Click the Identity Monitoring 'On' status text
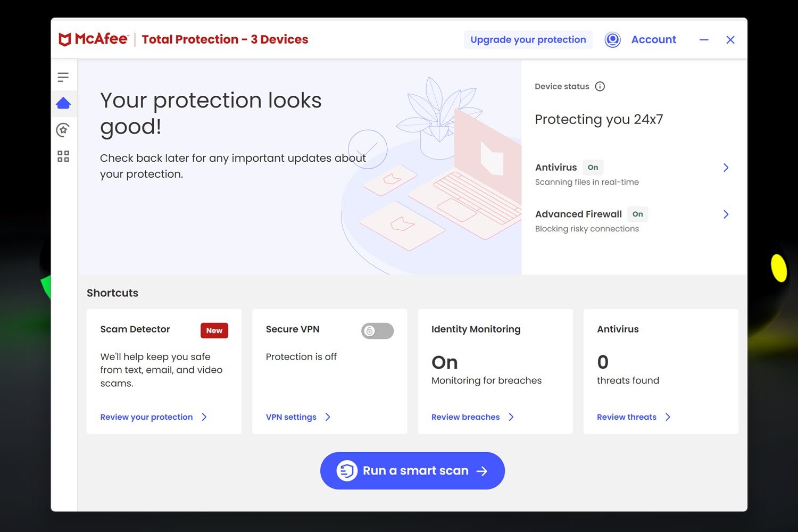Viewport: 798px width, 532px height. click(445, 362)
